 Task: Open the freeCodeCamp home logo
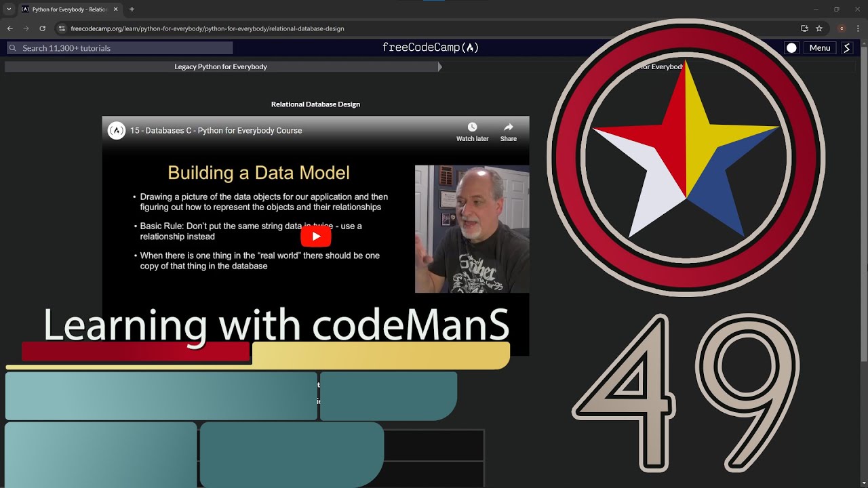(x=431, y=47)
